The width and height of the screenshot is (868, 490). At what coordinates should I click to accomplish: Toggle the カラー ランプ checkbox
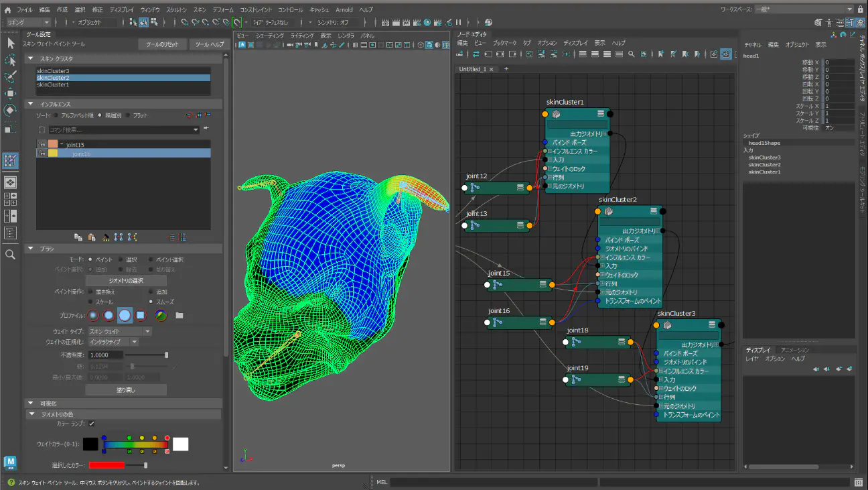(91, 424)
